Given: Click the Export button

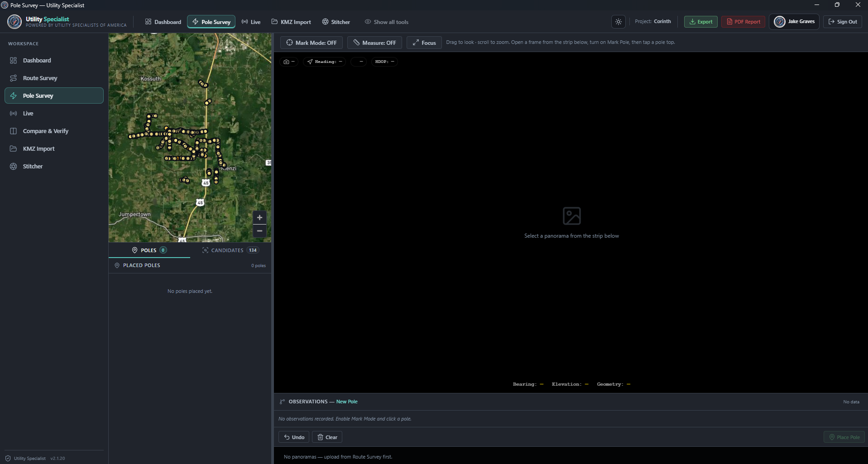Looking at the screenshot, I should (x=700, y=22).
